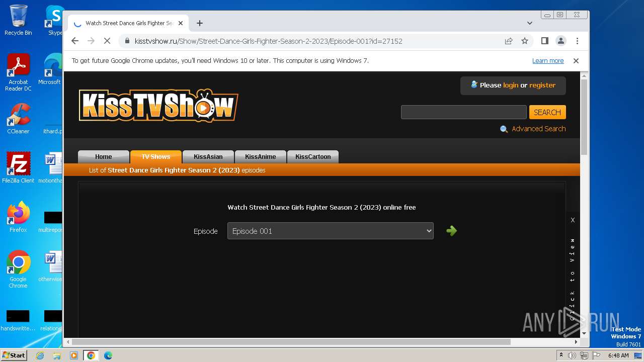Screen dimensions: 644x362
Task: Close the side ad with the X
Action: 573,220
